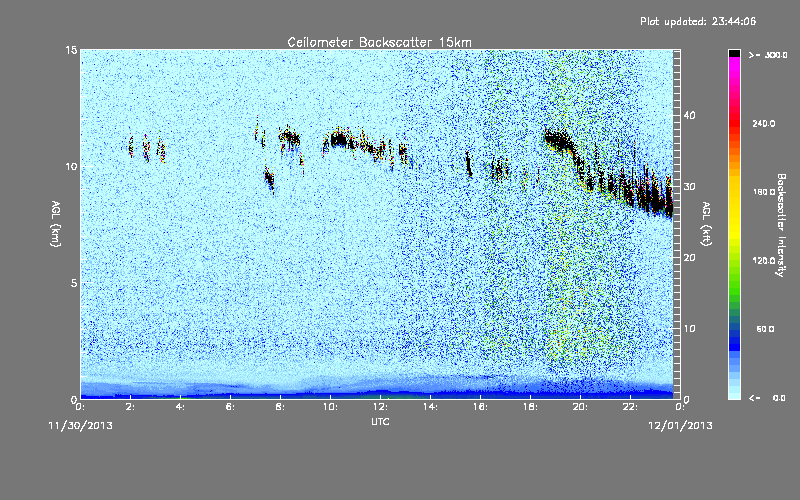
Task: Click the colorbar value 120.0
Action: 763,261
